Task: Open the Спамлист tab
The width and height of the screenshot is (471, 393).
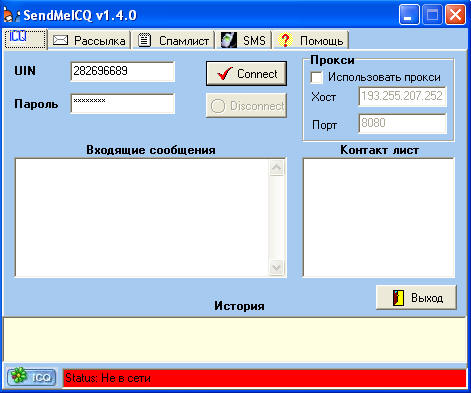Action: pos(173,41)
